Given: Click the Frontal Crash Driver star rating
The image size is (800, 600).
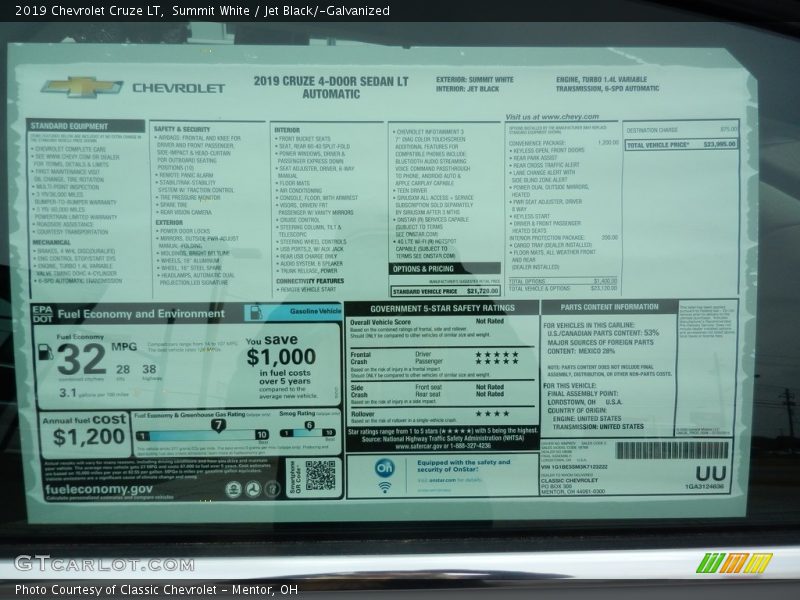Looking at the screenshot, I should (497, 354).
